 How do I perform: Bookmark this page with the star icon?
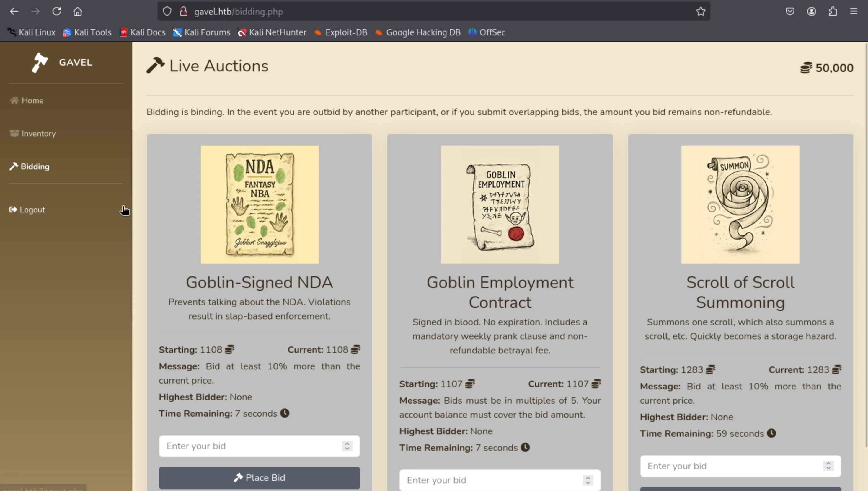(700, 12)
